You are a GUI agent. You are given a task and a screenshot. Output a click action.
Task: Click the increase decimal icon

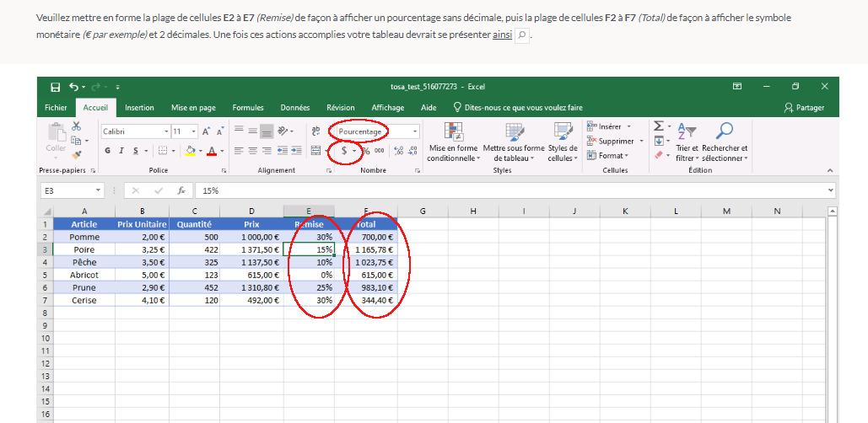[x=399, y=150]
